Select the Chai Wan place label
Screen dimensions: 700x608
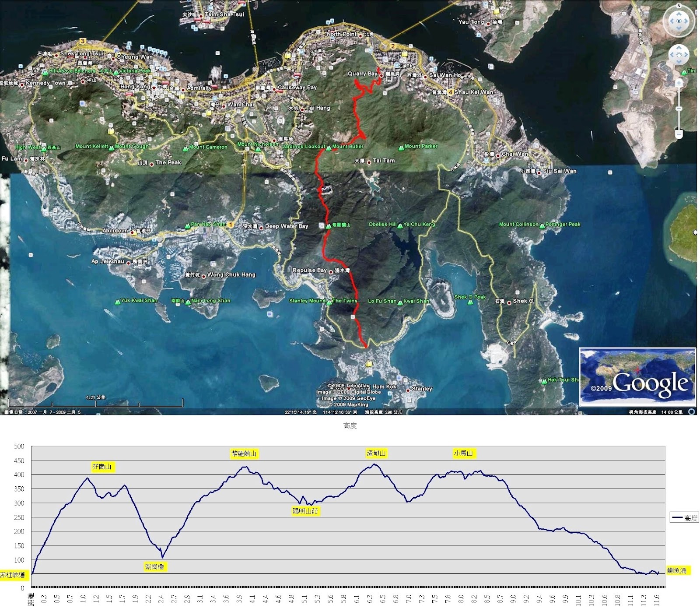pyautogui.click(x=515, y=154)
